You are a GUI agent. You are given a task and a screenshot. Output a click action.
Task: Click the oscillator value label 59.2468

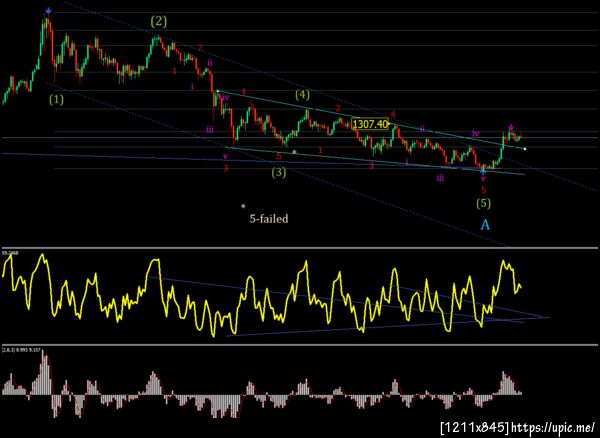click(8, 253)
